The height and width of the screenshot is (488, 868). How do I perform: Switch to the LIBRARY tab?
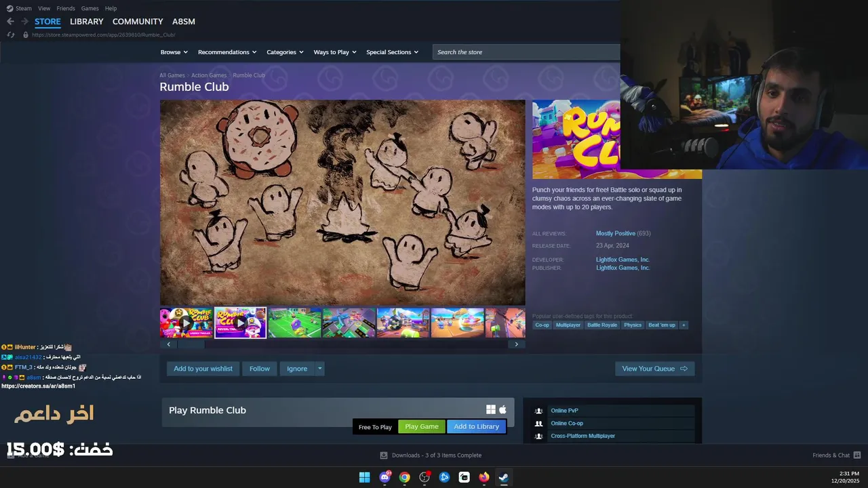(x=87, y=22)
